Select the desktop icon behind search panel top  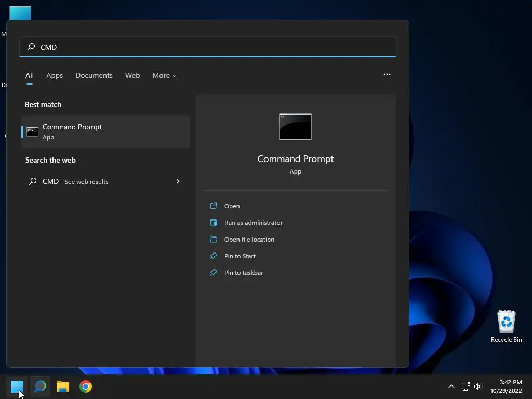pos(20,13)
